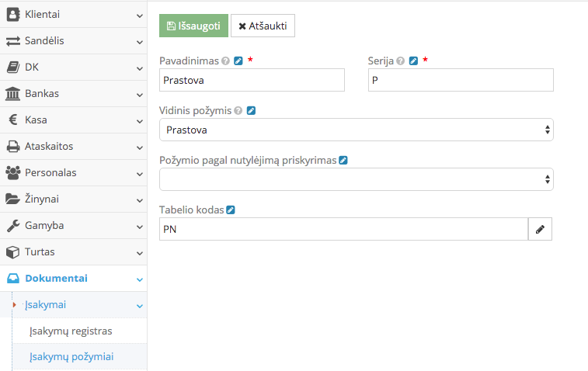
Task: Click the blue edit icon beside Serija
Action: point(414,61)
